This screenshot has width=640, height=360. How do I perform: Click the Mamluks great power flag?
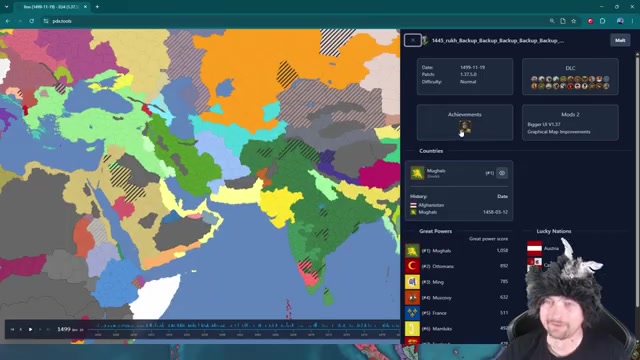pyautogui.click(x=412, y=329)
